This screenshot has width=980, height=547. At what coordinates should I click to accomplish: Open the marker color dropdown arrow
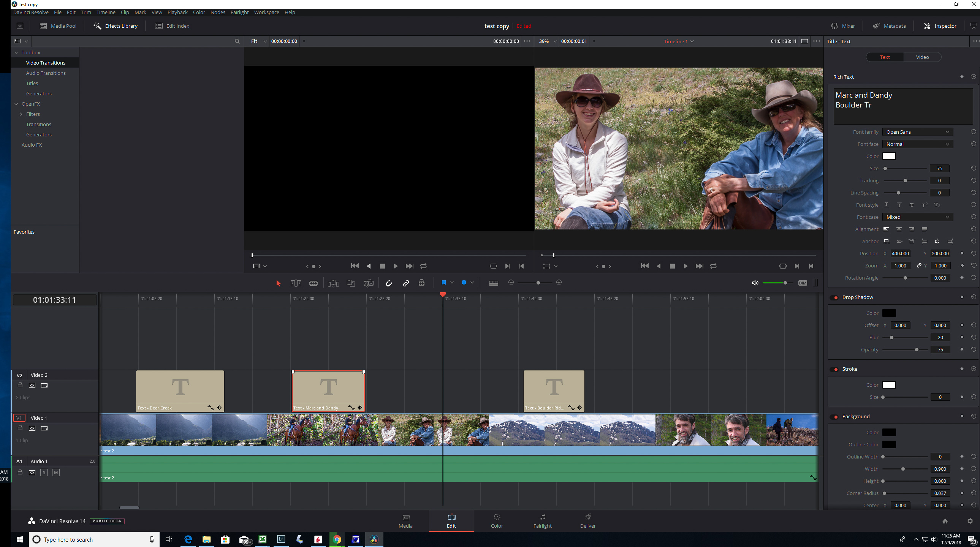(472, 283)
